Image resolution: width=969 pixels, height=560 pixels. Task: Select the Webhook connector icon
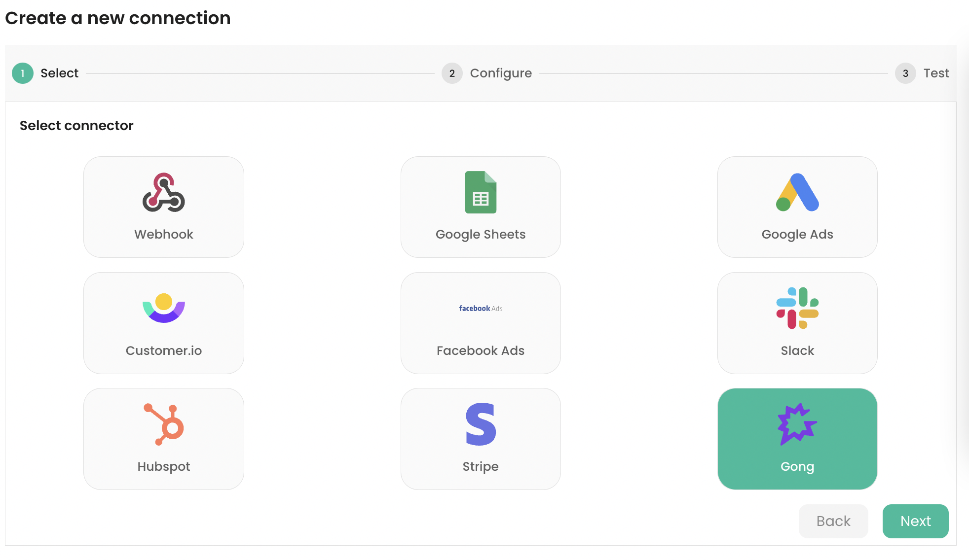pos(163,192)
